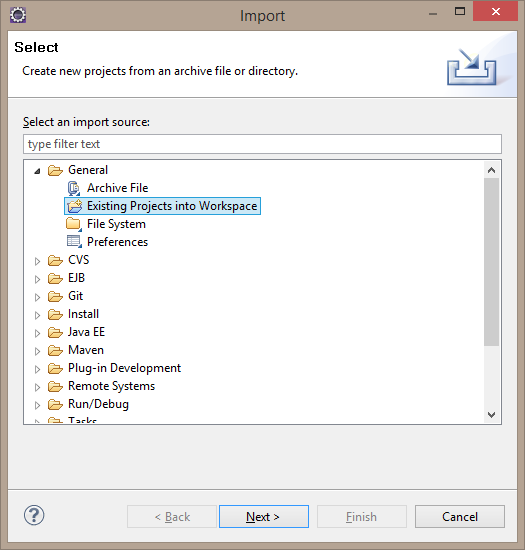This screenshot has width=525, height=550.
Task: Expand the CVS category
Action: (37, 261)
